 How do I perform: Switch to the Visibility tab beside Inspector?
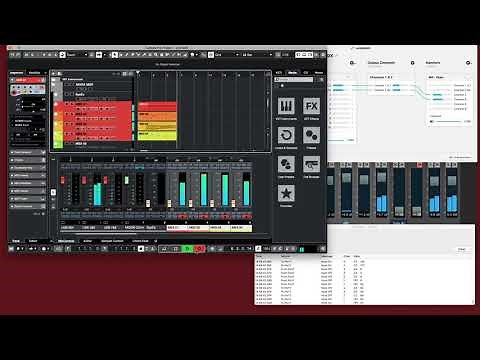[x=34, y=72]
